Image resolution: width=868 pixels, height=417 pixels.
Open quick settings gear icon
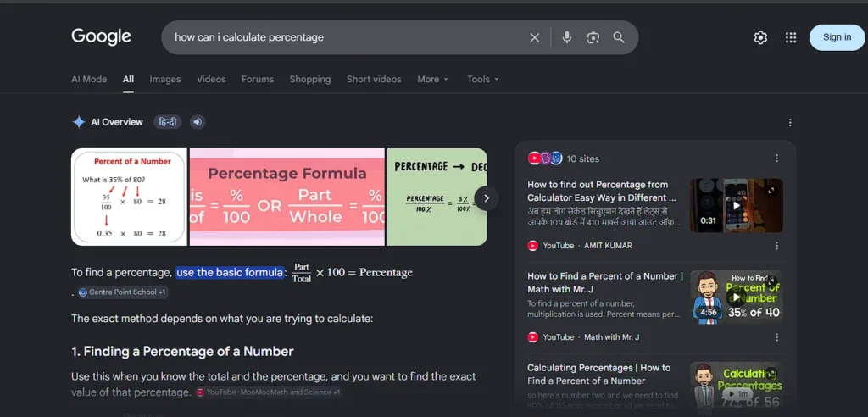tap(760, 37)
